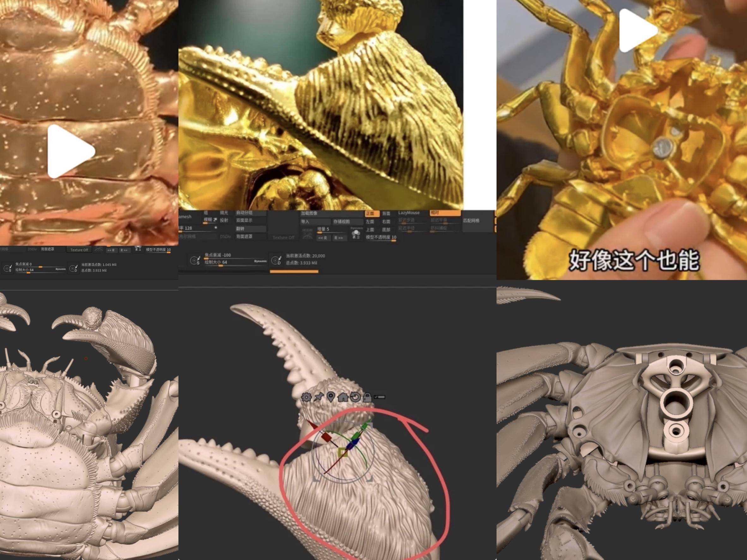Toggle the 翻转 flip option
Viewport: 747px width, 560px height.
[250, 229]
